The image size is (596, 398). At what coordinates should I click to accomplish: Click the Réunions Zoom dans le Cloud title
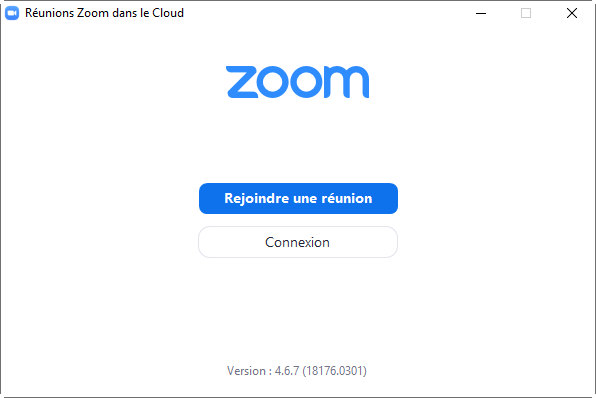tap(105, 13)
